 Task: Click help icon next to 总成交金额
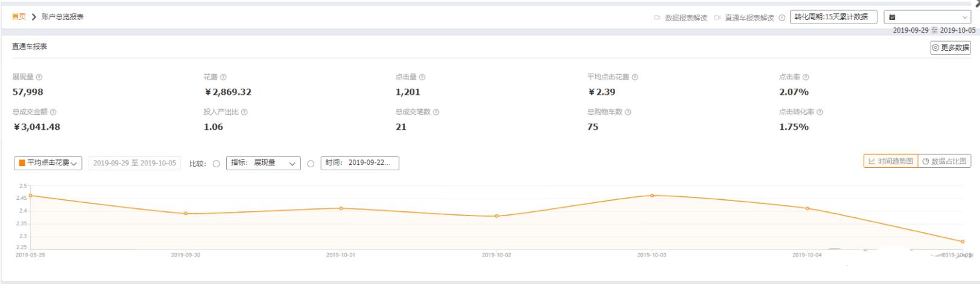pos(53,112)
